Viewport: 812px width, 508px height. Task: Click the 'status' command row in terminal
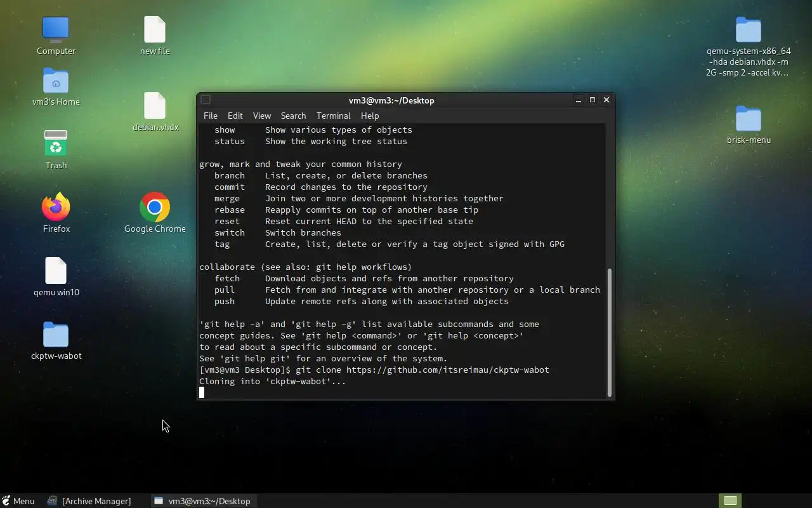(x=311, y=141)
